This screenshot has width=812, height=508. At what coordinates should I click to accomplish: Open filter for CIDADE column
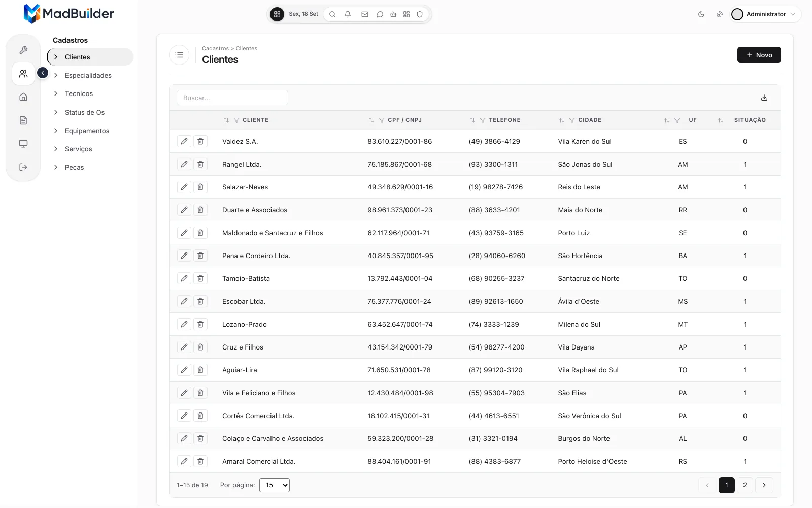point(572,120)
